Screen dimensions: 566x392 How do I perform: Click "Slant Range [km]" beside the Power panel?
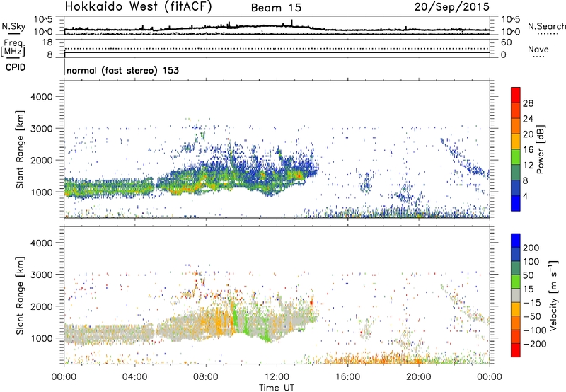tap(21, 149)
